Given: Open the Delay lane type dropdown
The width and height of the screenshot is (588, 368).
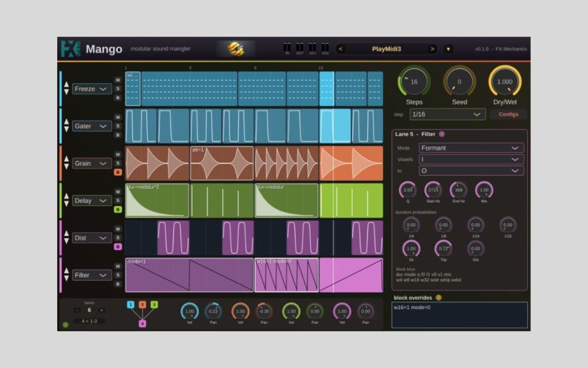Looking at the screenshot, I should 91,201.
